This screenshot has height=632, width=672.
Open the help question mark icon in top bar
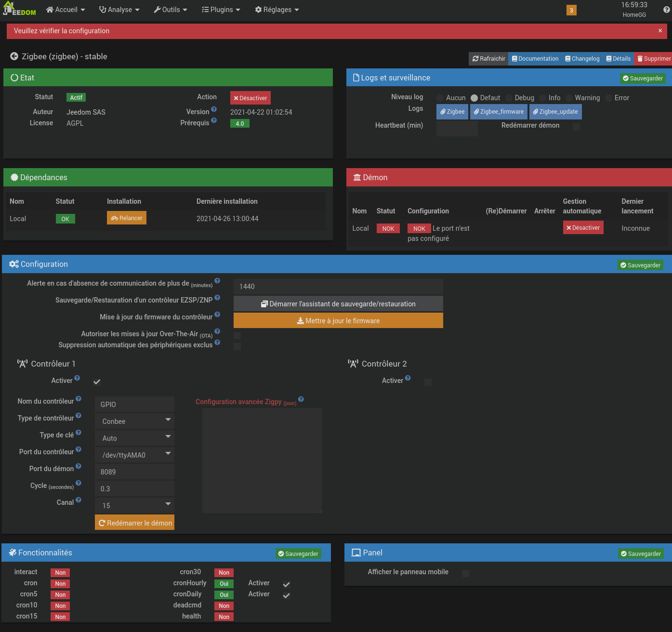pyautogui.click(x=667, y=10)
